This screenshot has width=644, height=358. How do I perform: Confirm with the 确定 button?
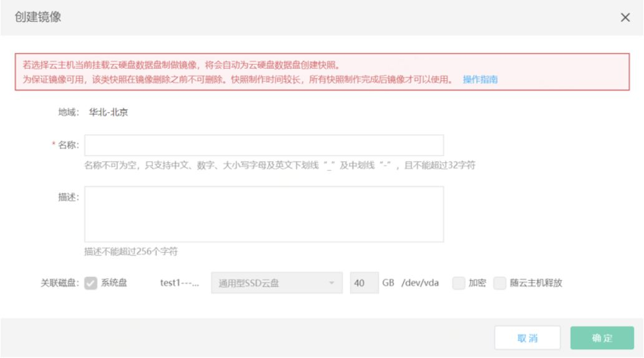click(x=602, y=338)
